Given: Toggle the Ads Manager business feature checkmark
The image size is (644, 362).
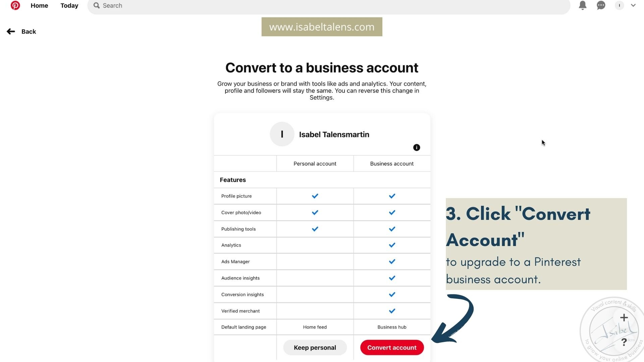Looking at the screenshot, I should pos(391,261).
